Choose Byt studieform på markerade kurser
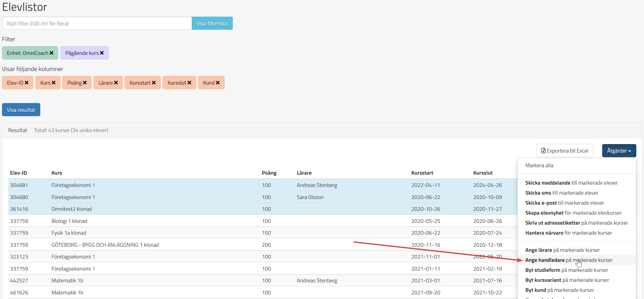The image size is (644, 299). coord(567,270)
